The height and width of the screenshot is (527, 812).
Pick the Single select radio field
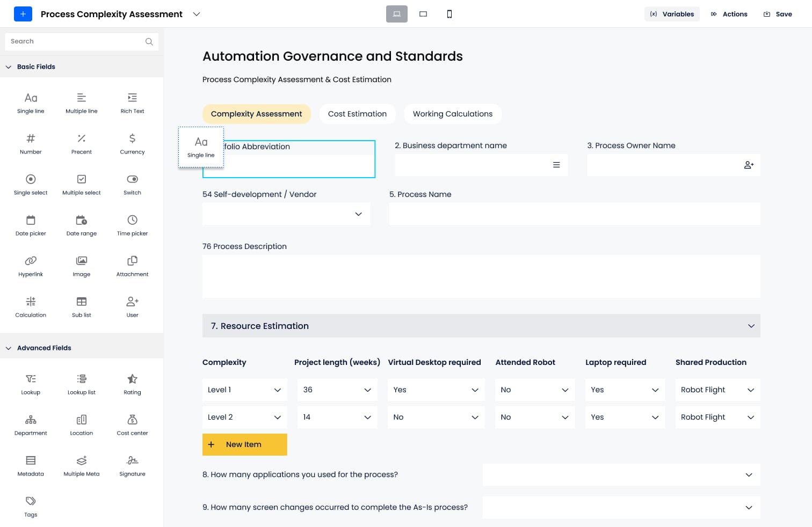(x=31, y=179)
